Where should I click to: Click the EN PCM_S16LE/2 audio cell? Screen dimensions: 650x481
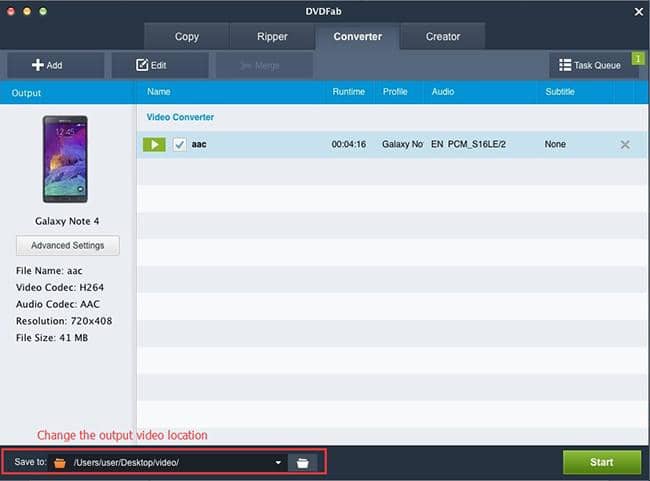tap(468, 144)
